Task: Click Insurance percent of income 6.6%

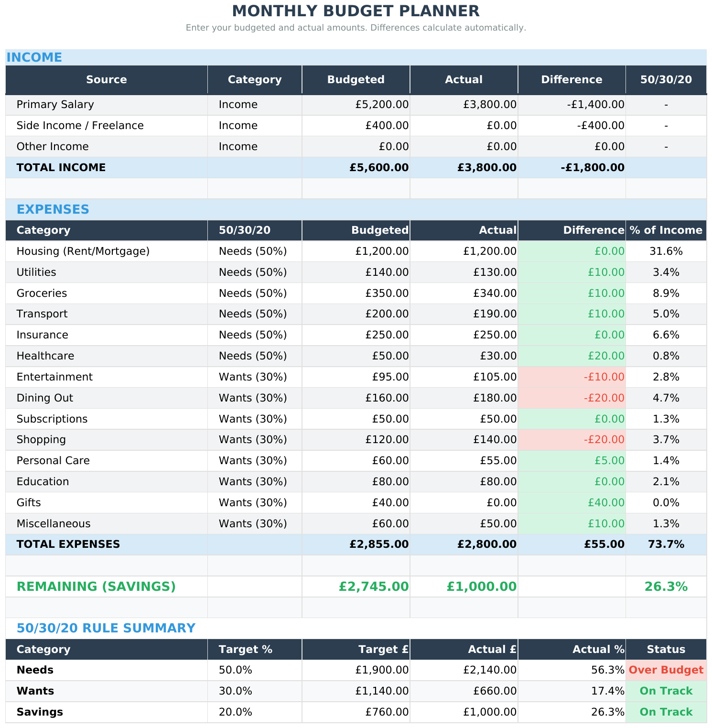Action: click(666, 335)
